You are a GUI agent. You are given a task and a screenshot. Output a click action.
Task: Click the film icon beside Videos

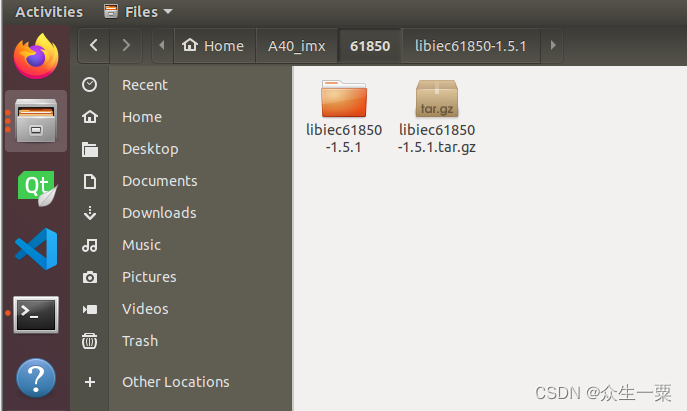click(x=90, y=309)
